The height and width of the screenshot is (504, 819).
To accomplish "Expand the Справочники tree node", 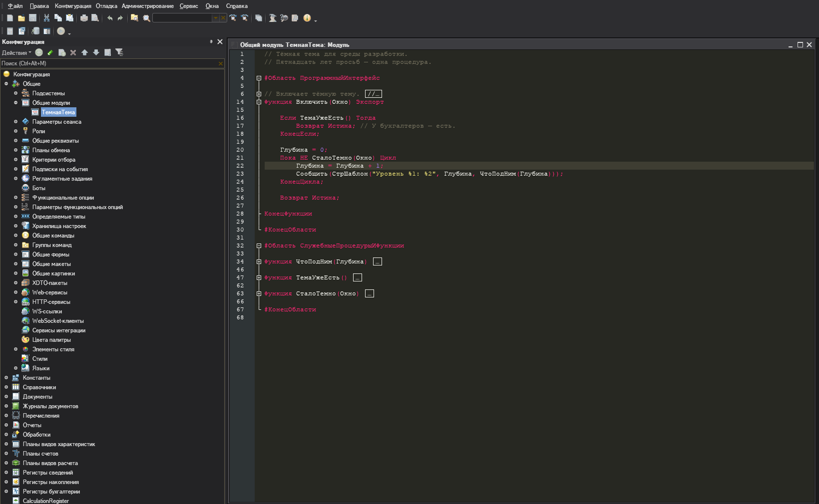I will click(x=6, y=387).
